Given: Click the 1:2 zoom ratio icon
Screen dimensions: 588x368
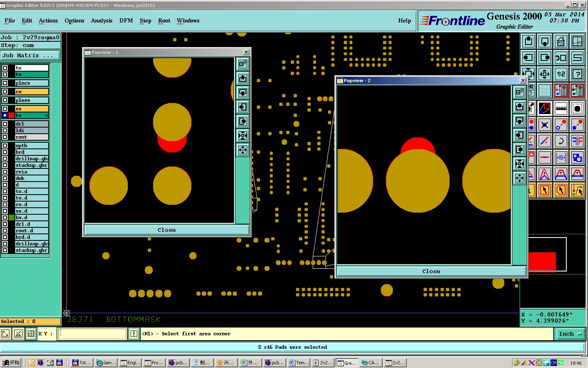Looking at the screenshot, I should point(561,74).
